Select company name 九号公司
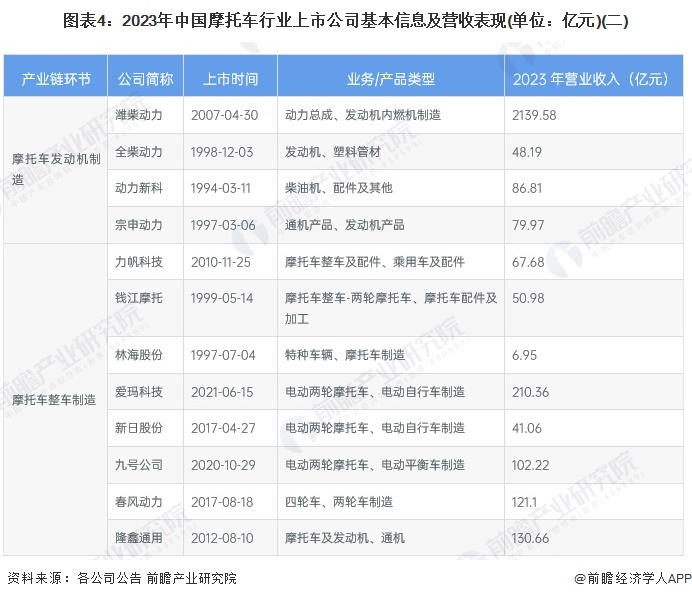692x599 pixels. coord(139,465)
